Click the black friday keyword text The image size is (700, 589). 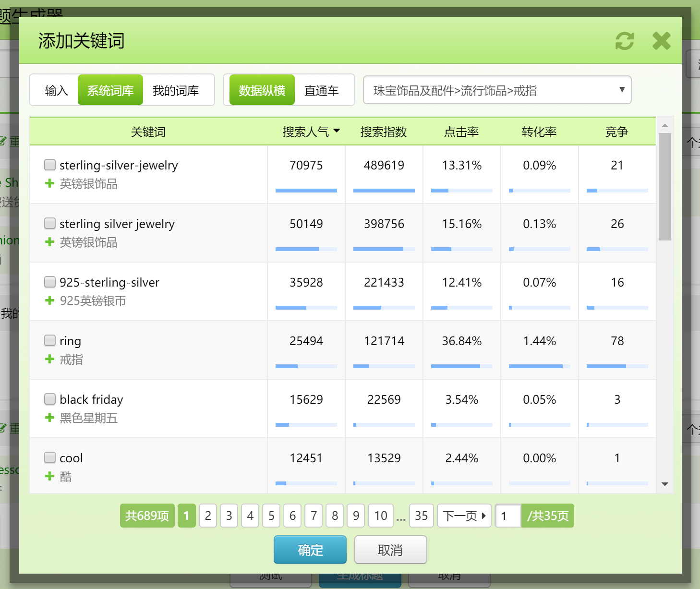coord(91,399)
